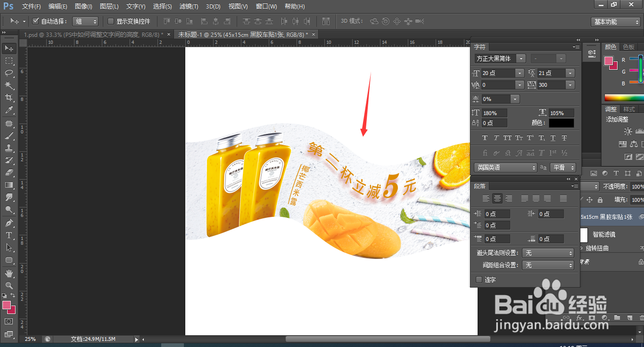Open the kerning 0 dropdown
This screenshot has width=644, height=347.
coord(519,85)
